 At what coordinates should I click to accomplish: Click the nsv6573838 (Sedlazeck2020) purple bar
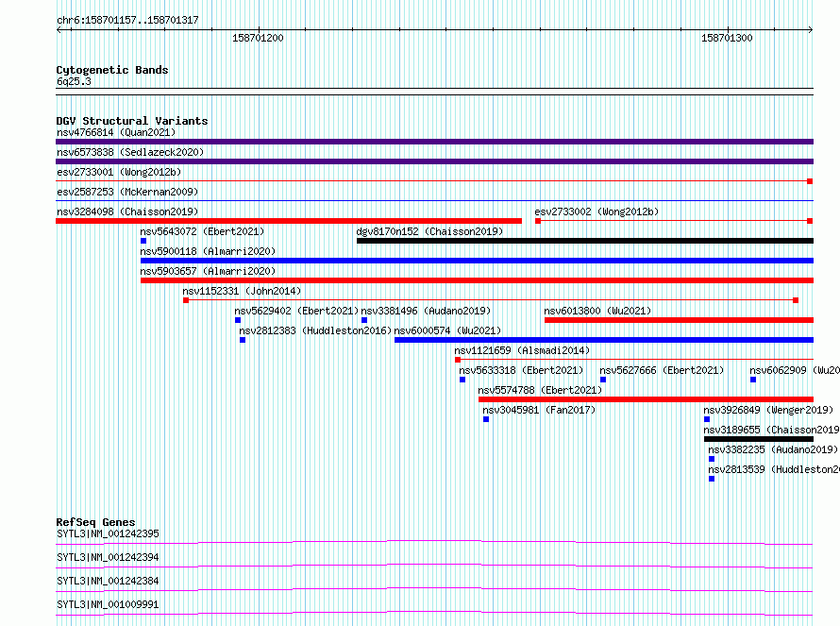pos(434,161)
